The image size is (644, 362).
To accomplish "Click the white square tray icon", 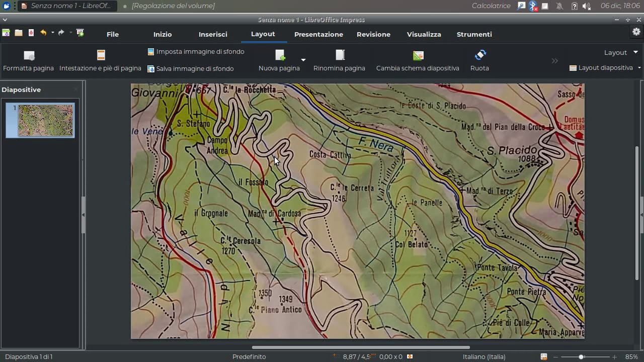I will coord(545,6).
